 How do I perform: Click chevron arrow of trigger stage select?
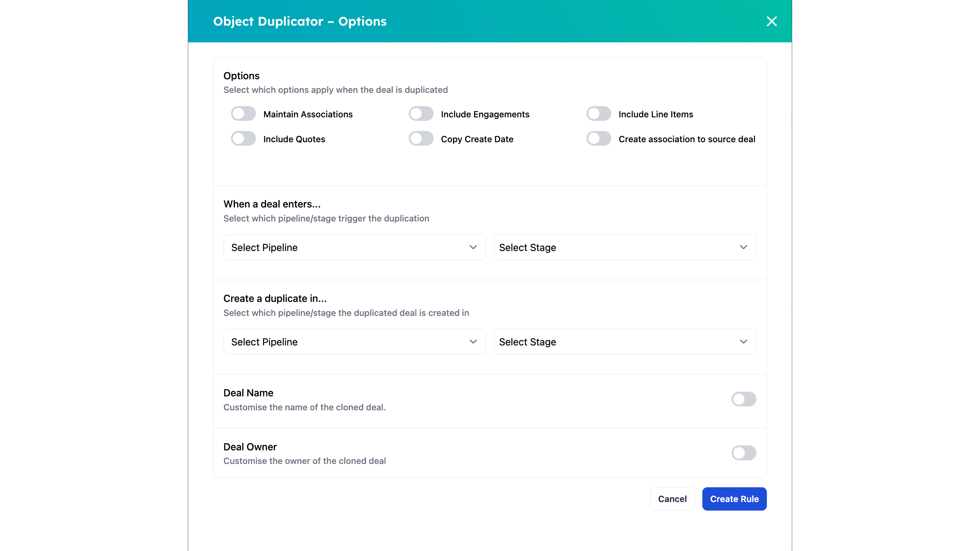(743, 247)
